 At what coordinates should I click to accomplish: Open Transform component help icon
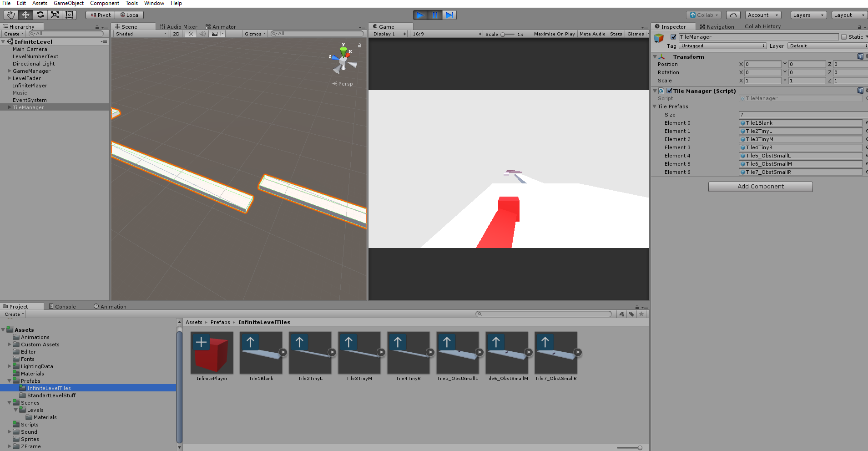pos(860,56)
